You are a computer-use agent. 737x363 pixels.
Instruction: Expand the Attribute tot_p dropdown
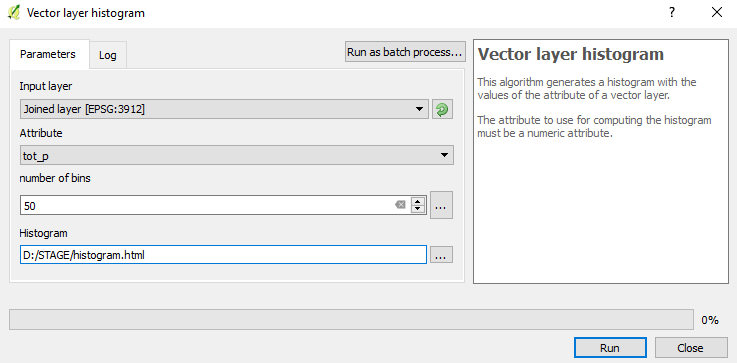pos(237,155)
